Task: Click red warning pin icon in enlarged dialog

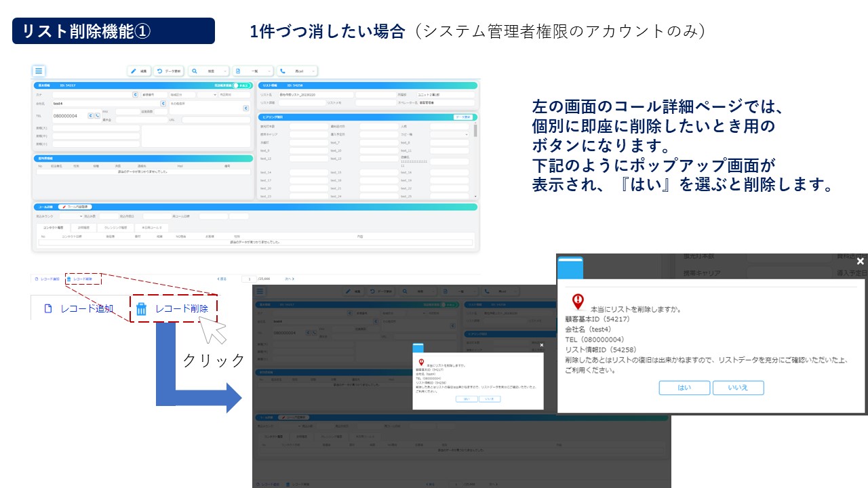Action: pos(578,302)
